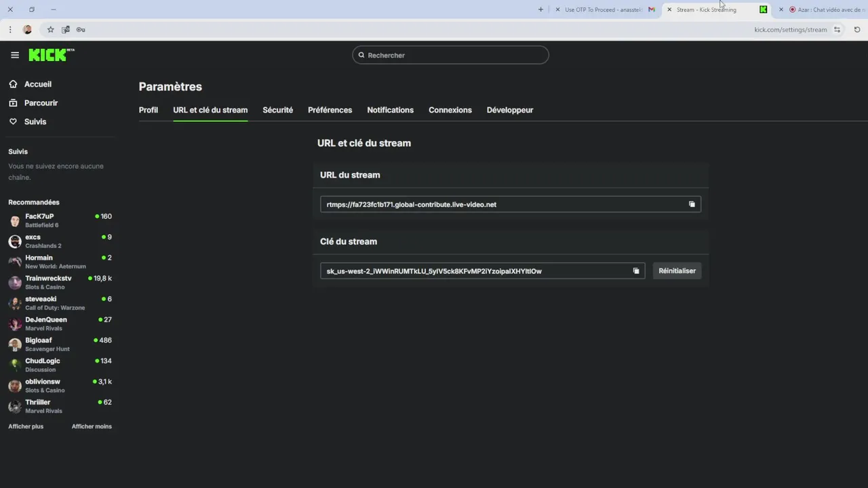Click the Rechercher search field

pyautogui.click(x=450, y=55)
